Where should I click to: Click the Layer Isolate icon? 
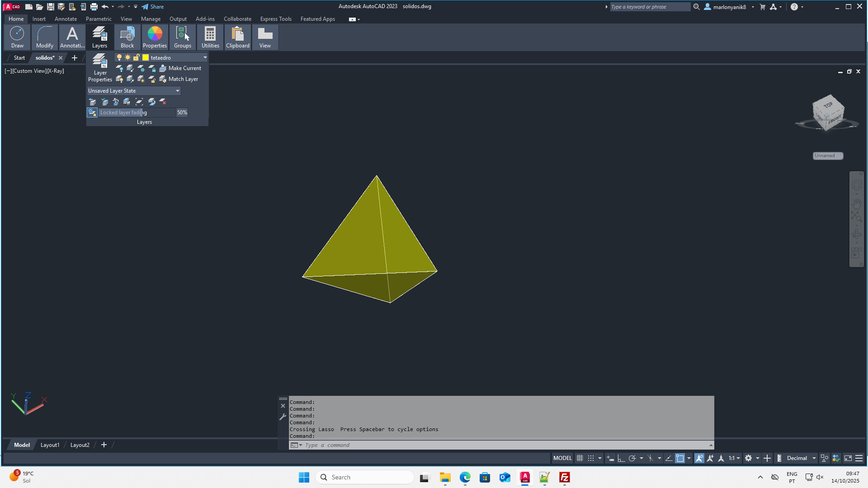coord(130,68)
